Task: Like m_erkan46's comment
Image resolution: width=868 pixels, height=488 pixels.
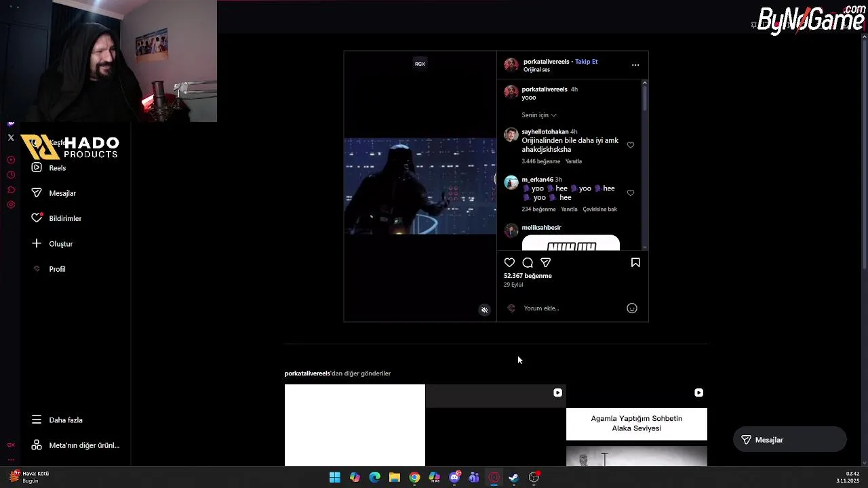Action: click(x=631, y=193)
